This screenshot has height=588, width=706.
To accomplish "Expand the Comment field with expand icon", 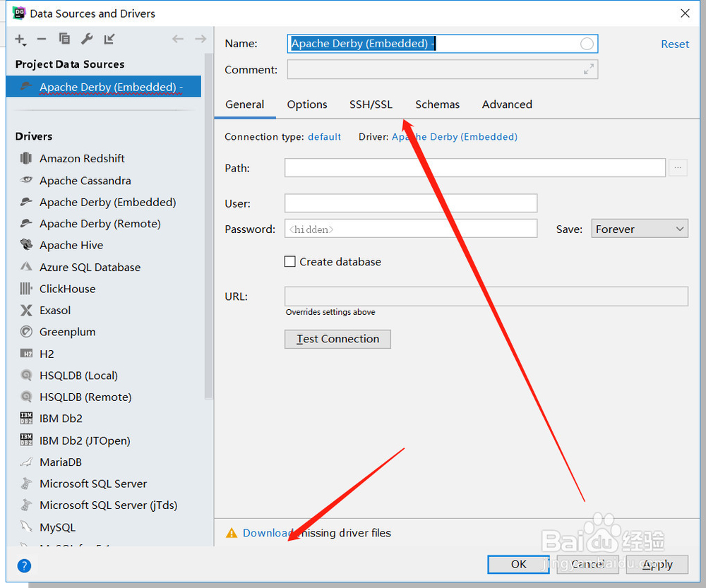I will click(x=589, y=69).
